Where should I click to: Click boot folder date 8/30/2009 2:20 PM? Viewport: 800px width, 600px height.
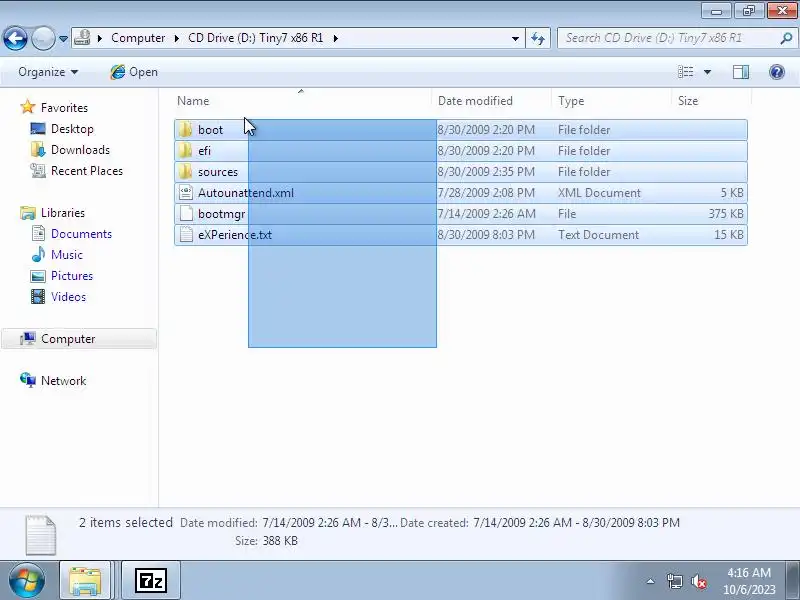pos(486,130)
